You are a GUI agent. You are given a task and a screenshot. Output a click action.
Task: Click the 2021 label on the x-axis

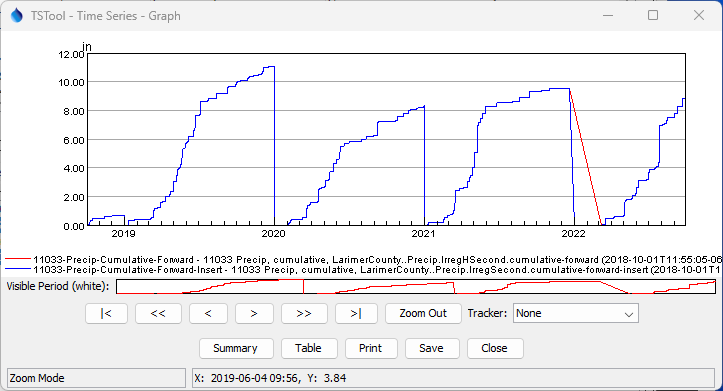point(423,234)
